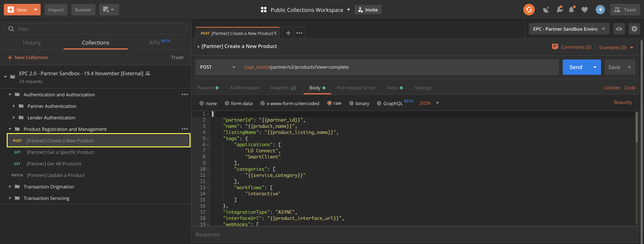Switch to the Pre-request Script tab

[x=356, y=88]
